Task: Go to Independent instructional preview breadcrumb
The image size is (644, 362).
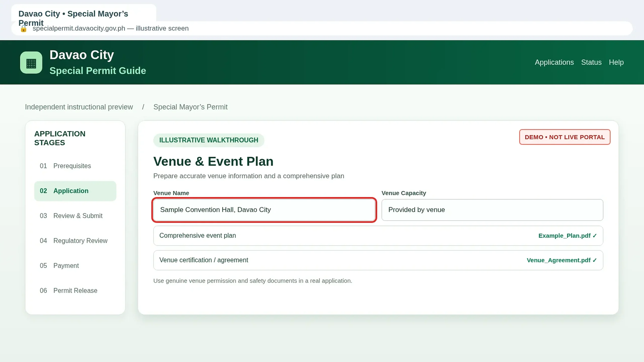Action: pyautogui.click(x=79, y=107)
